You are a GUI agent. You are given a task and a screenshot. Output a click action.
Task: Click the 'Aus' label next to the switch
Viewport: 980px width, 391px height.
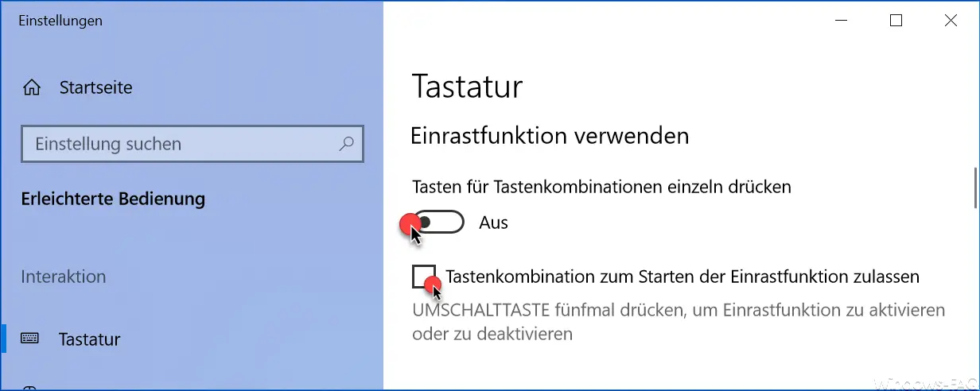click(493, 223)
